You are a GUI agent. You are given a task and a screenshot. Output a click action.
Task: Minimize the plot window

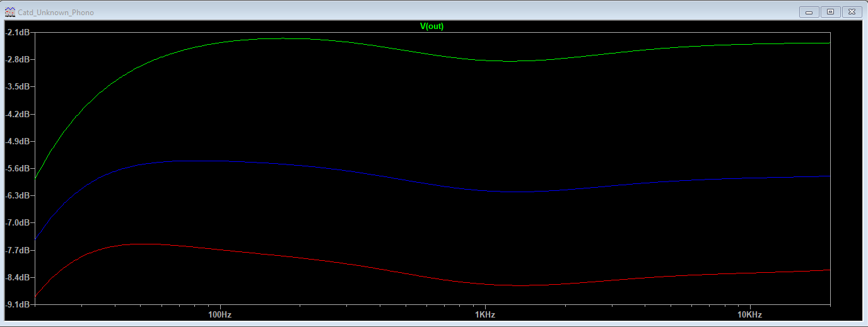(x=809, y=12)
